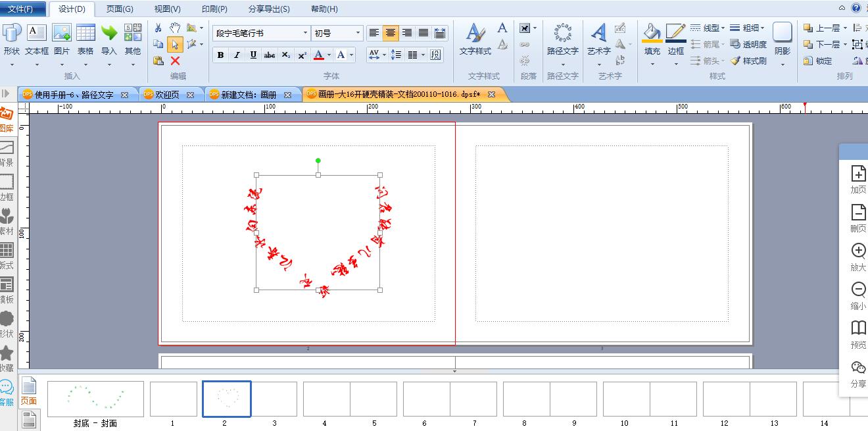The image size is (868, 431).
Task: Click the 样式刷 format painter button
Action: (748, 61)
